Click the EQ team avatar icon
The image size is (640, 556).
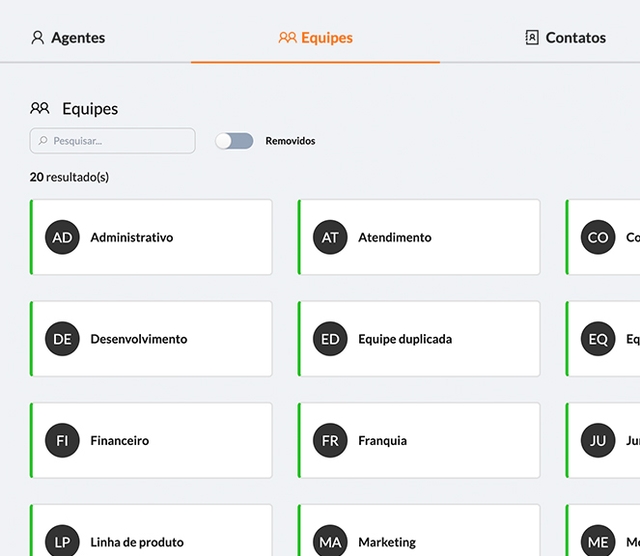point(598,339)
